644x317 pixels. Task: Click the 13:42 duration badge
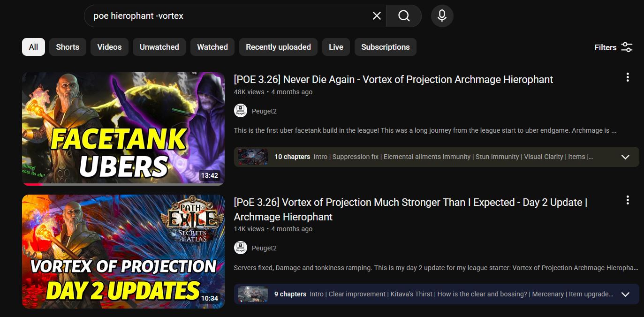(x=210, y=175)
